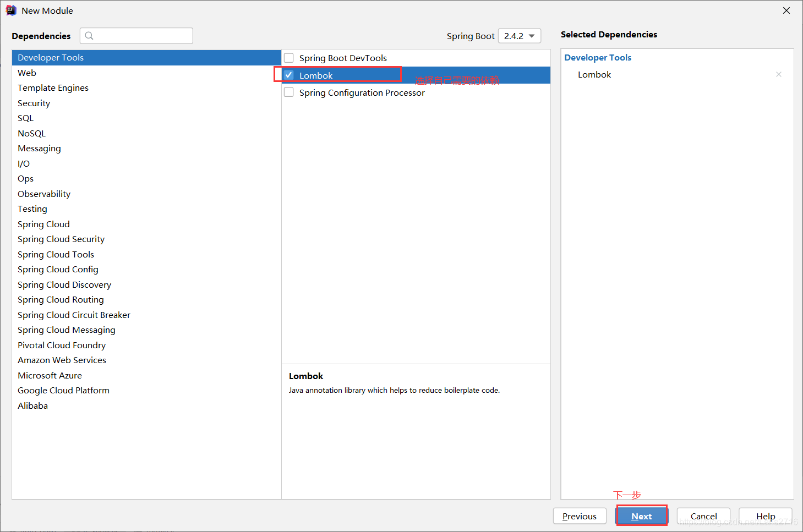Select the Spring Cloud Security category
The width and height of the screenshot is (803, 532).
[x=146, y=239]
